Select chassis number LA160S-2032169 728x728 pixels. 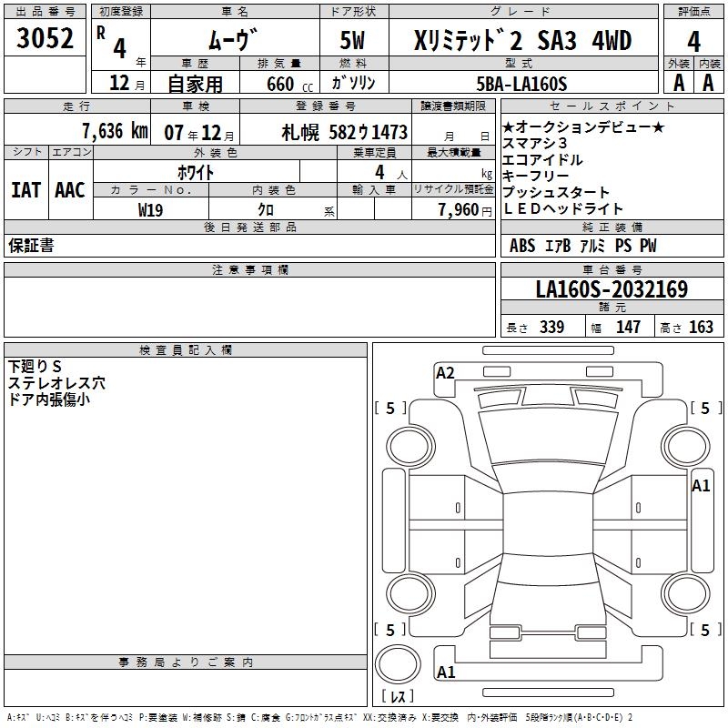click(612, 289)
